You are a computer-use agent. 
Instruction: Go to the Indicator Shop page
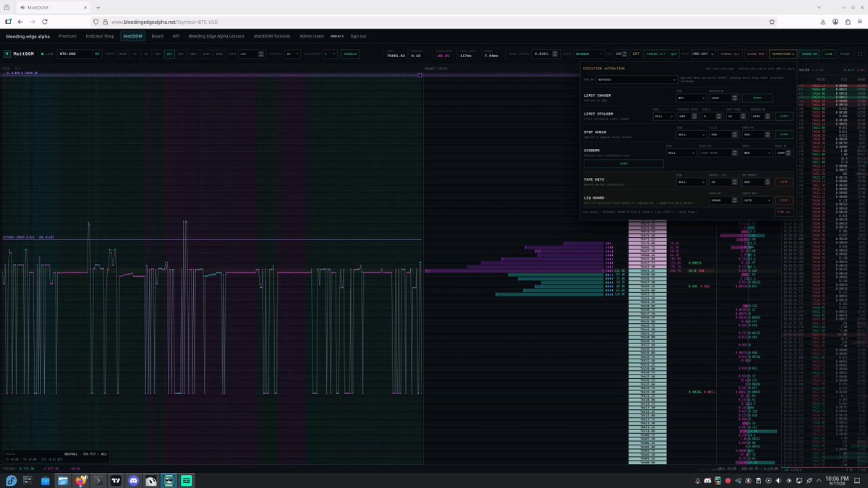coord(100,35)
